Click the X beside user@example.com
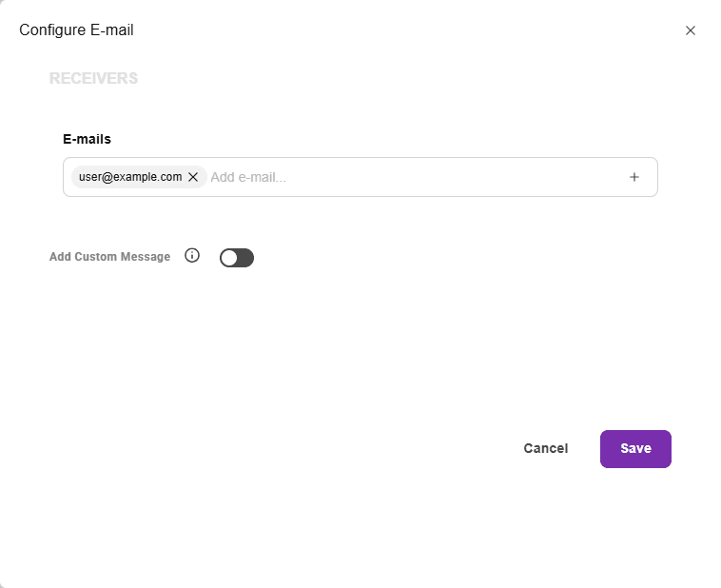Image resolution: width=721 pixels, height=588 pixels. (x=193, y=177)
